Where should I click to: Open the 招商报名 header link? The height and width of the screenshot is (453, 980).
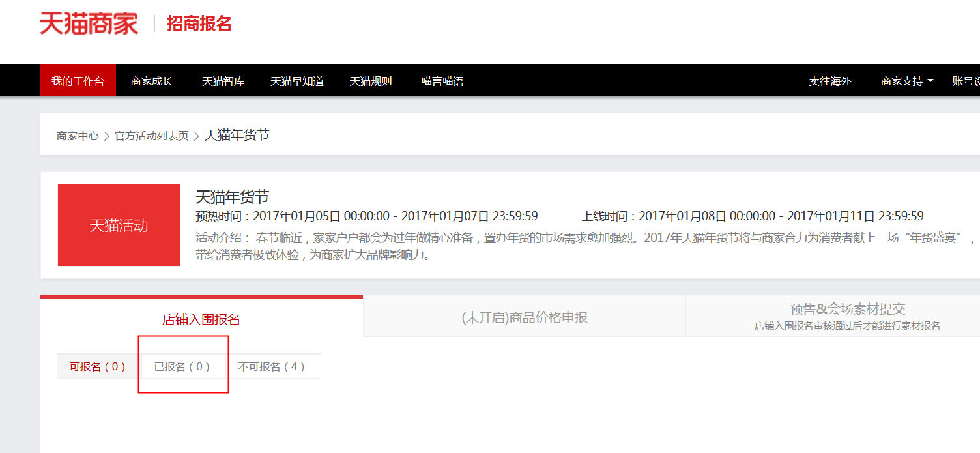pos(199,24)
